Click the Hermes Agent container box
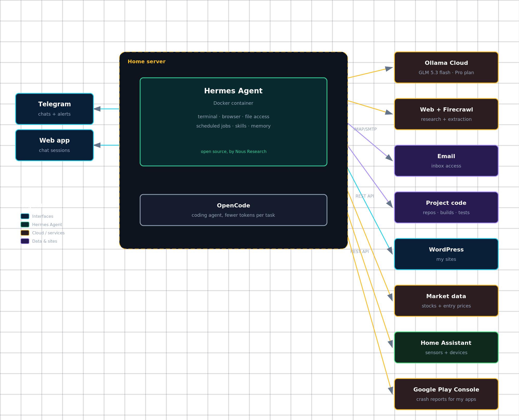Image resolution: width=519 pixels, height=420 pixels. [x=234, y=122]
